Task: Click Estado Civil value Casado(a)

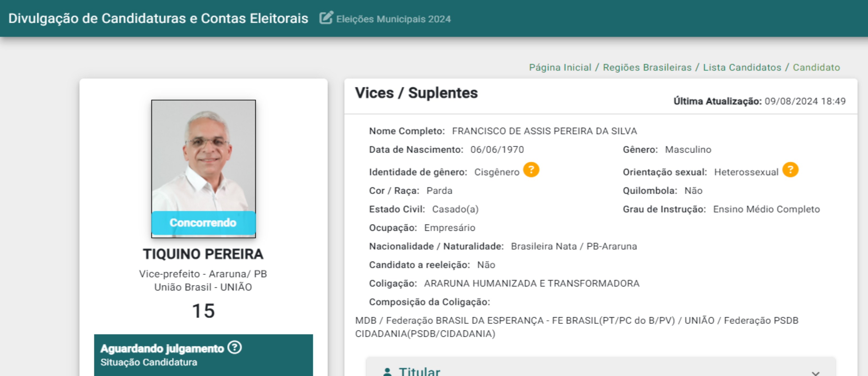Action: pyautogui.click(x=455, y=209)
